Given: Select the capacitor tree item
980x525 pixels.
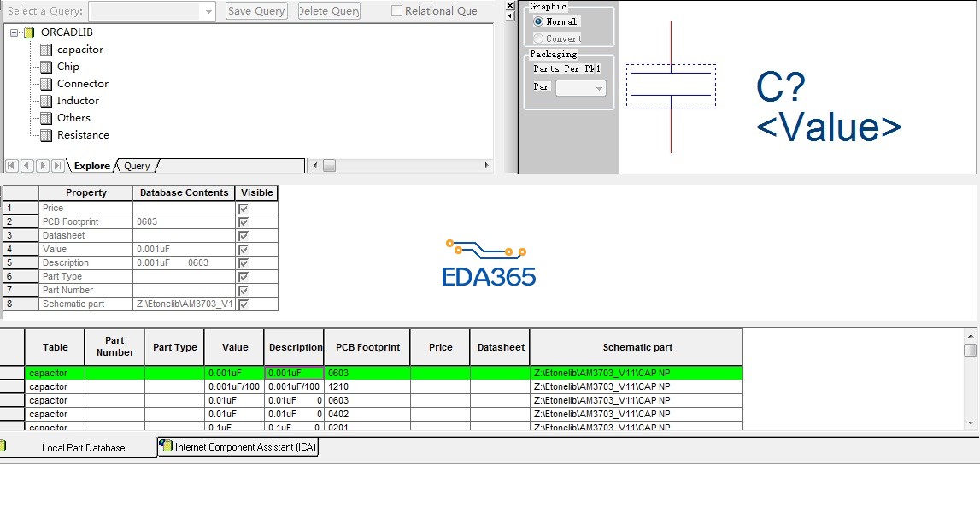Looking at the screenshot, I should [x=80, y=50].
